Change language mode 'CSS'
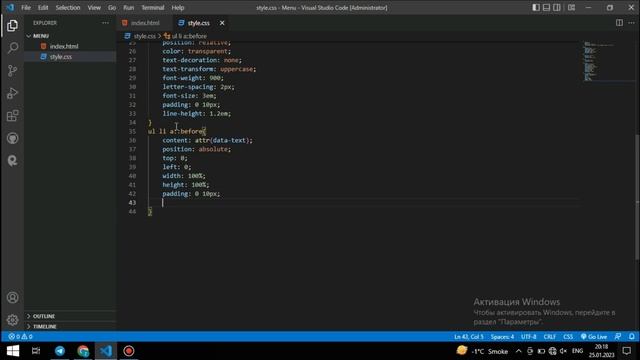Screen dimensions: 640x360 click(568, 337)
